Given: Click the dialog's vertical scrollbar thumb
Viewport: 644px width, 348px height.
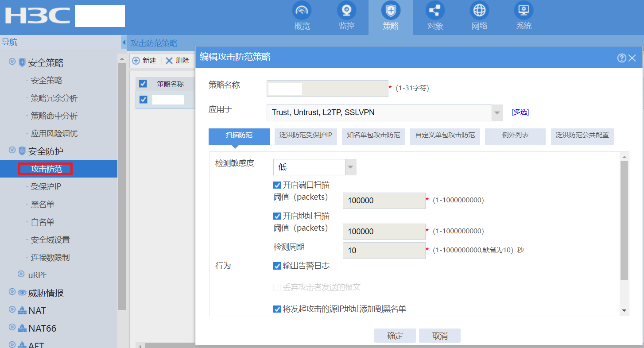Looking at the screenshot, I should coord(625,220).
